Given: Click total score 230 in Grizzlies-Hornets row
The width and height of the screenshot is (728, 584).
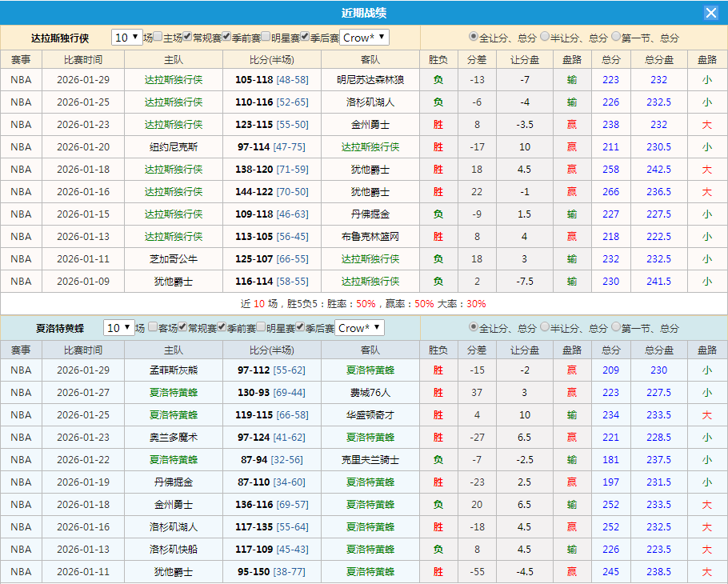Looking at the screenshot, I should [x=658, y=371].
